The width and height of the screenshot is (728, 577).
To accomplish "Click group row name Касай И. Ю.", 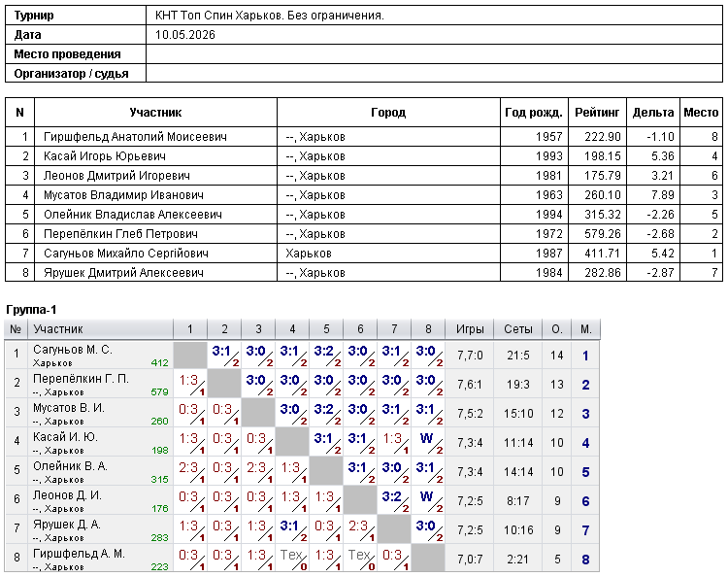I will 65,437.
